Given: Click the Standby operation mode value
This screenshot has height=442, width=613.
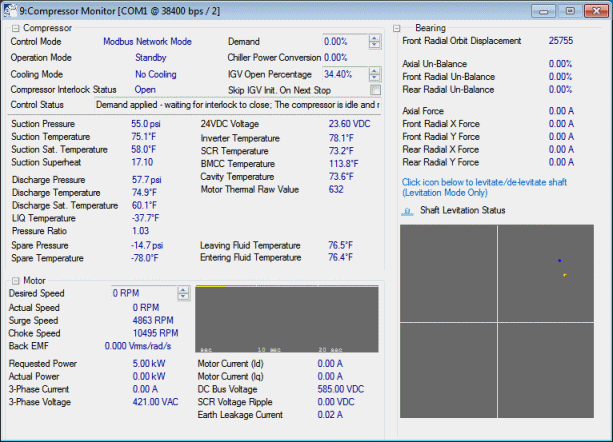Looking at the screenshot, I should (151, 58).
